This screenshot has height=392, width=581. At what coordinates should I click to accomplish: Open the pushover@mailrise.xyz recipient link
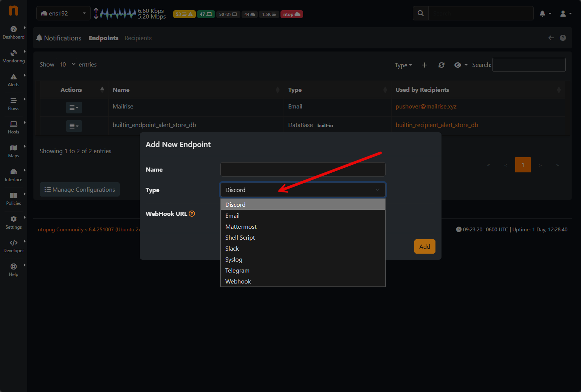(426, 106)
